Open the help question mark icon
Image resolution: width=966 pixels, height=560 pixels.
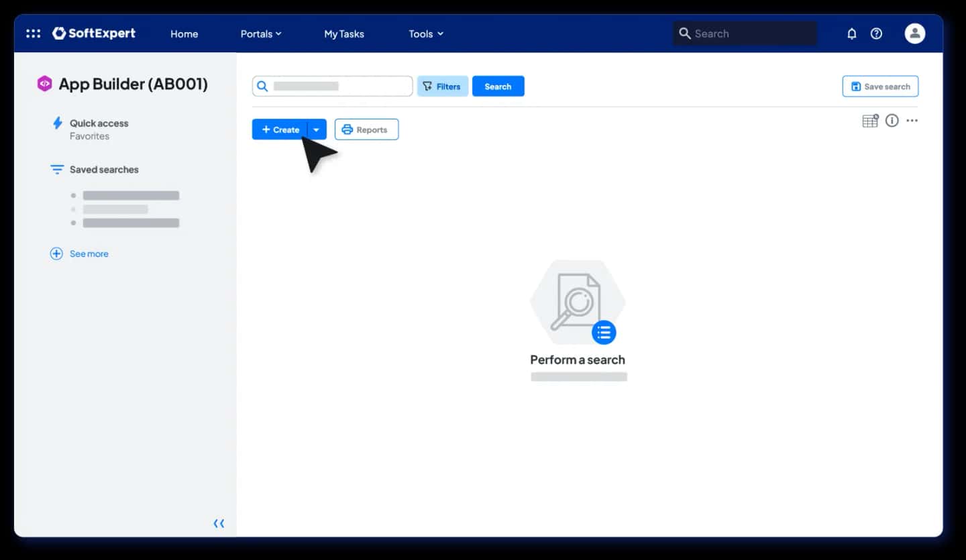(x=876, y=34)
